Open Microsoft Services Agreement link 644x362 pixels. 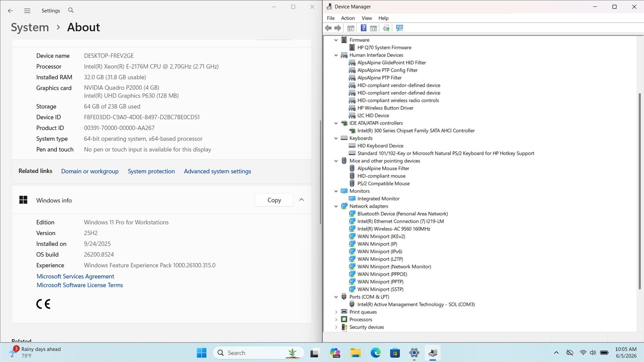point(75,276)
